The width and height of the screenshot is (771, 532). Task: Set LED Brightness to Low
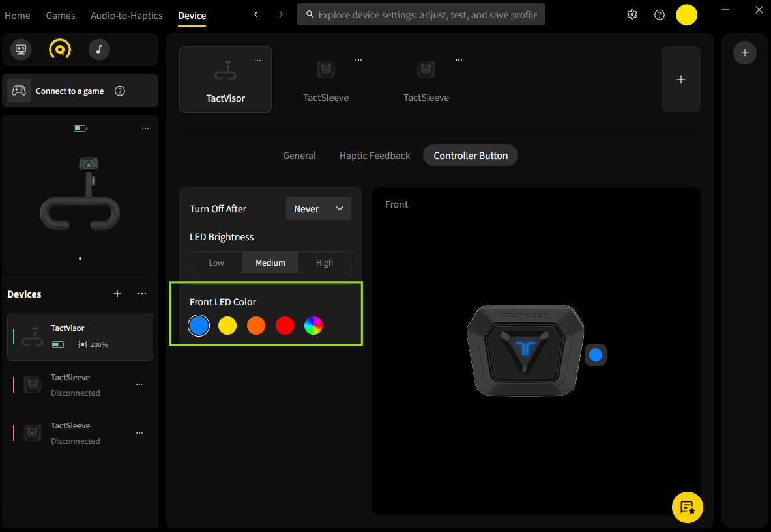pos(216,262)
